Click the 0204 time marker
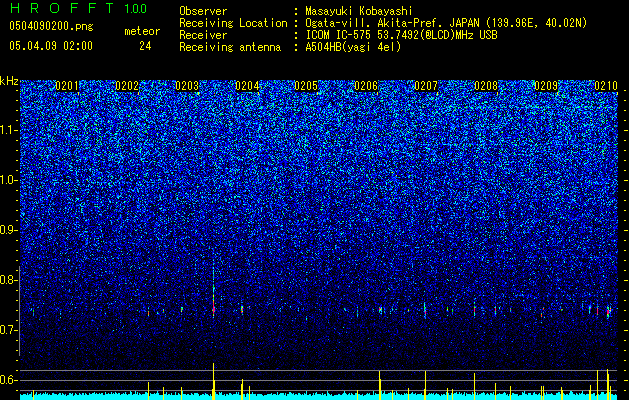Image resolution: width=629 pixels, height=400 pixels. (247, 86)
